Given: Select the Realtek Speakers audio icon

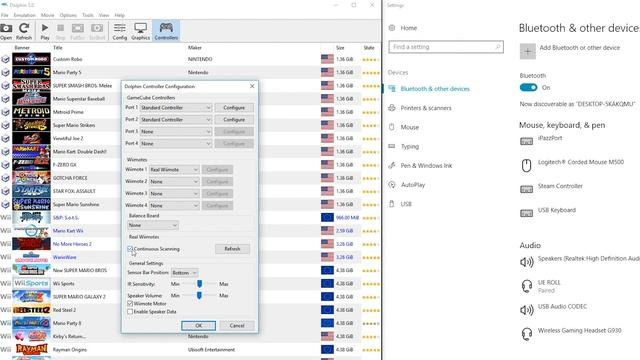Looking at the screenshot, I should tap(527, 262).
